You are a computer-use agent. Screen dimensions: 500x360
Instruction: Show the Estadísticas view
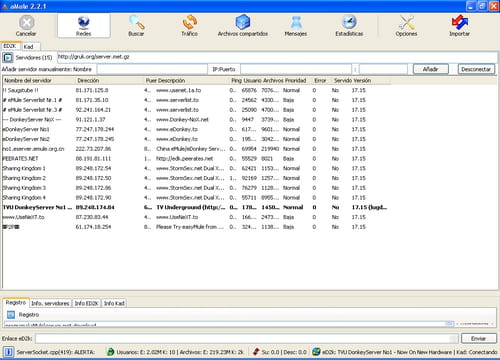(349, 26)
